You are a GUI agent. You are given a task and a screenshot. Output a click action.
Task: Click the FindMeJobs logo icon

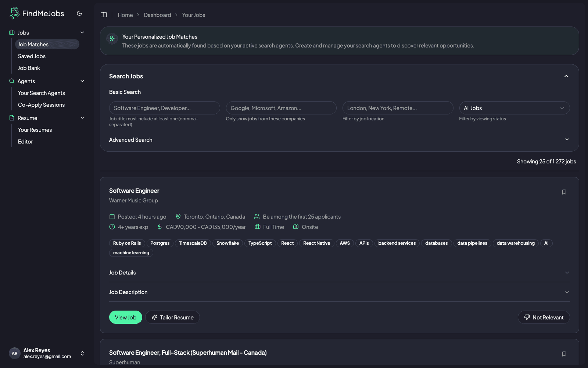click(14, 13)
